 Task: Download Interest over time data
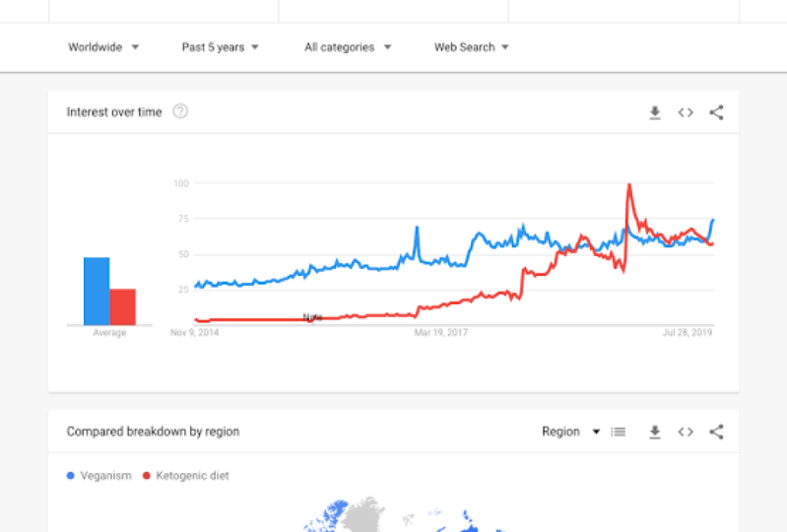654,112
